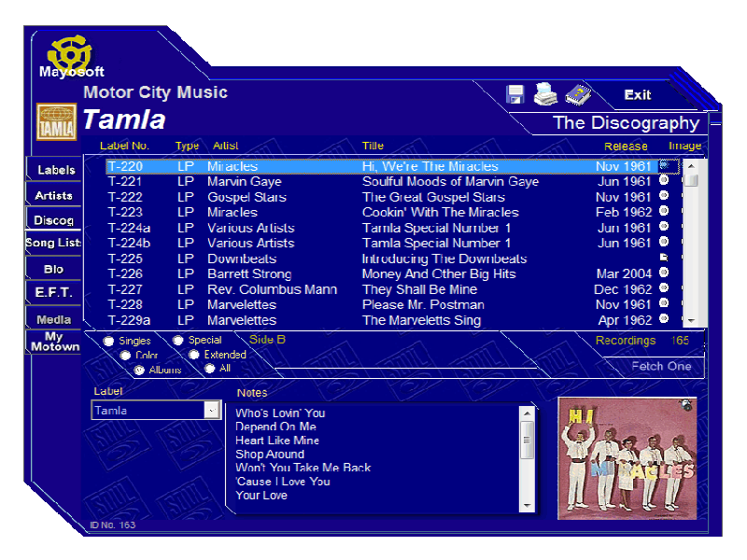Open the Labels tab
This screenshot has width=747, height=560.
click(x=54, y=170)
